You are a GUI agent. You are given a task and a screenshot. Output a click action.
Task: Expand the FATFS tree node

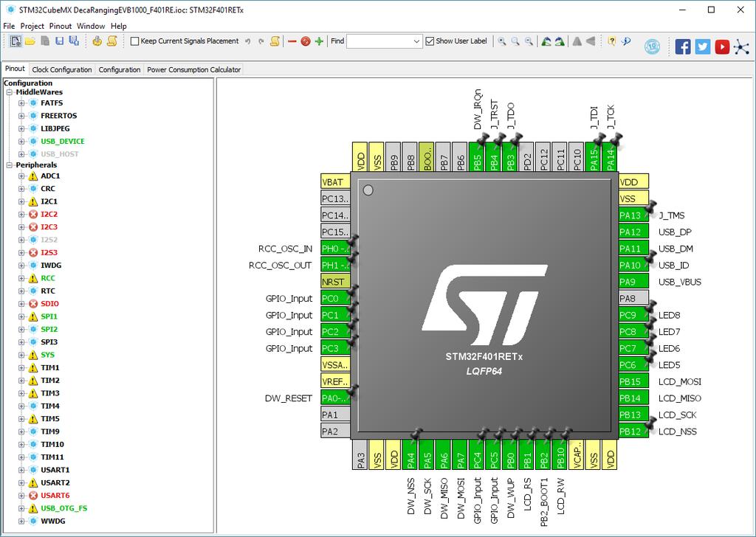[x=21, y=103]
